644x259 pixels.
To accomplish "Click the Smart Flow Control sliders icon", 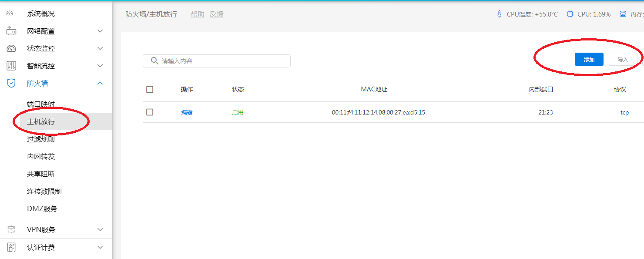I will pyautogui.click(x=11, y=66).
